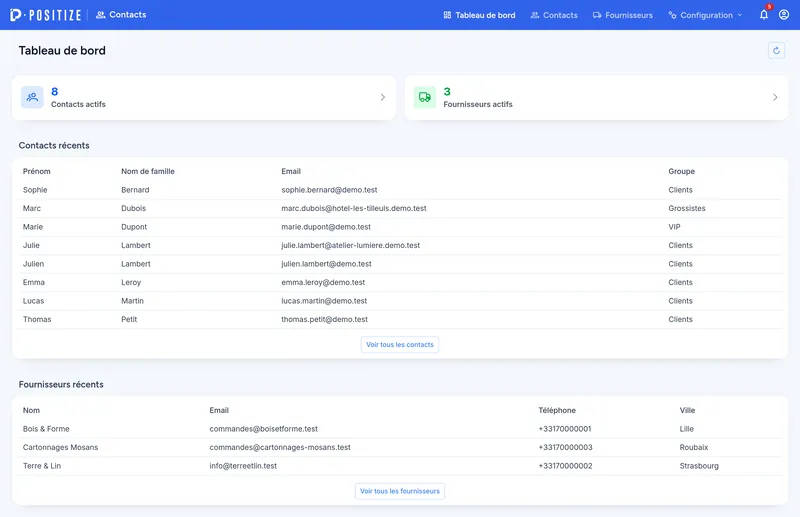Click the Fournisseurs actifs label
This screenshot has height=517, width=800.
pyautogui.click(x=478, y=104)
